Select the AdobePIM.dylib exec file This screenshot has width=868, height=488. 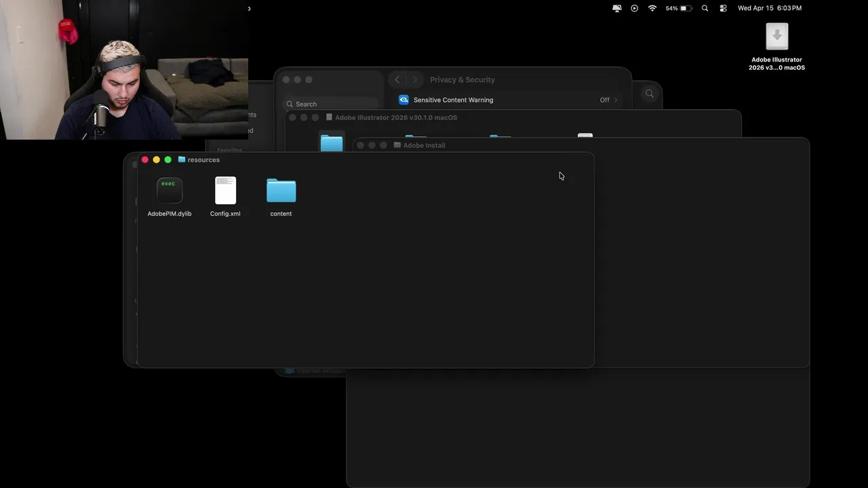[170, 190]
